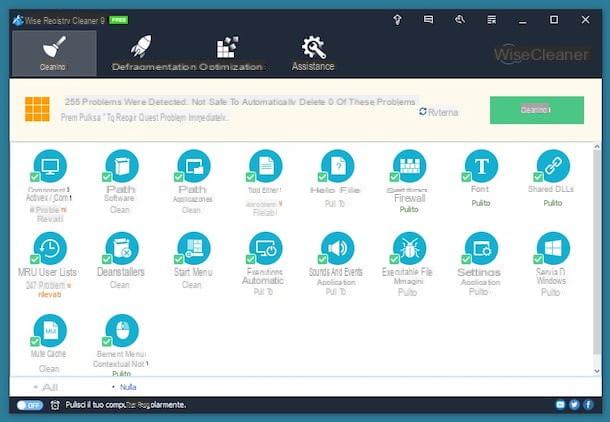The image size is (610, 422).
Task: Click the Nulla select-none link
Action: [x=128, y=387]
